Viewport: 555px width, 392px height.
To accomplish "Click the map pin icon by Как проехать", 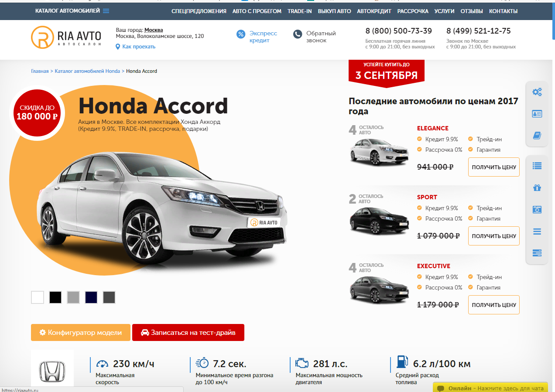I will (x=118, y=47).
